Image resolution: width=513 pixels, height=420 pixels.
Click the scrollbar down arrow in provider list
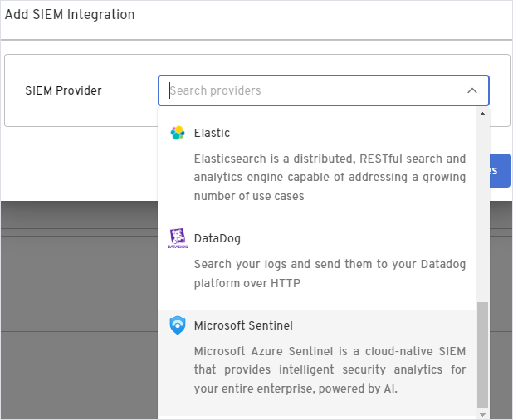click(x=482, y=415)
